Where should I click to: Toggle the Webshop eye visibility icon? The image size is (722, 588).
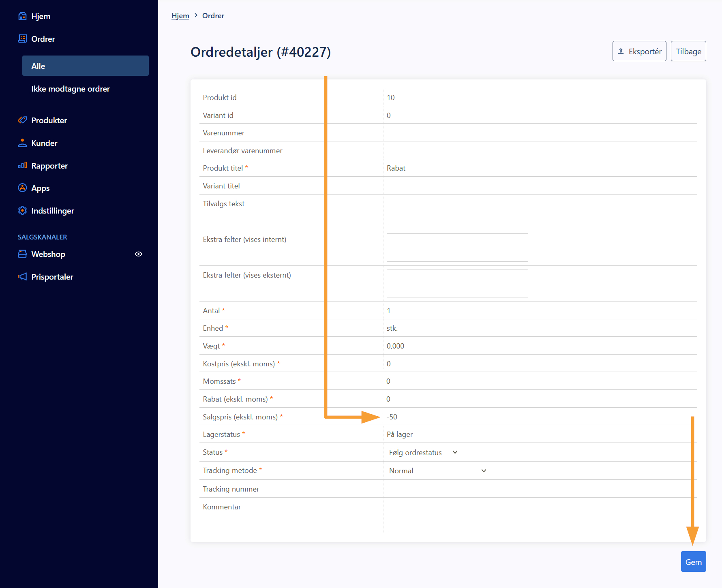(139, 254)
